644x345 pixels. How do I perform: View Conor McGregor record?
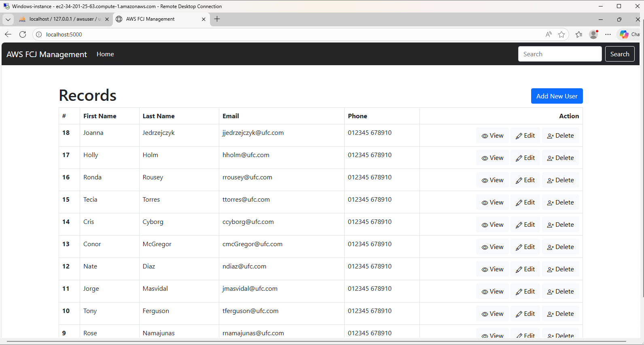(492, 247)
